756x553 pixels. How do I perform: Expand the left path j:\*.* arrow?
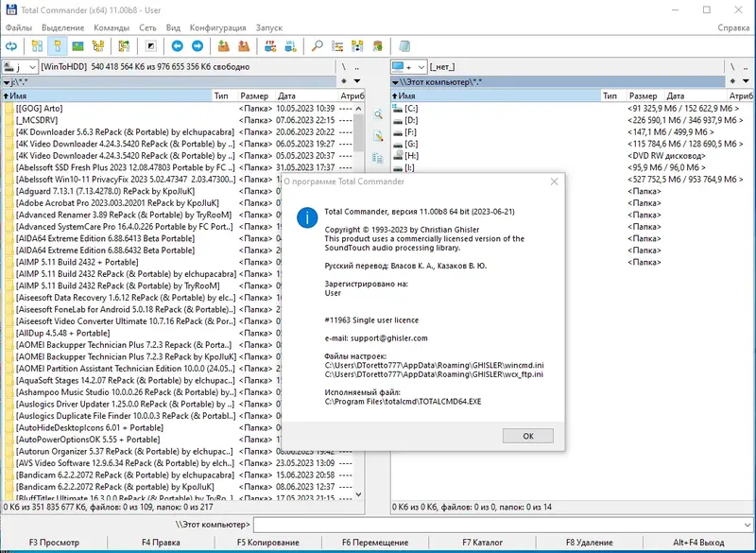click(x=7, y=82)
